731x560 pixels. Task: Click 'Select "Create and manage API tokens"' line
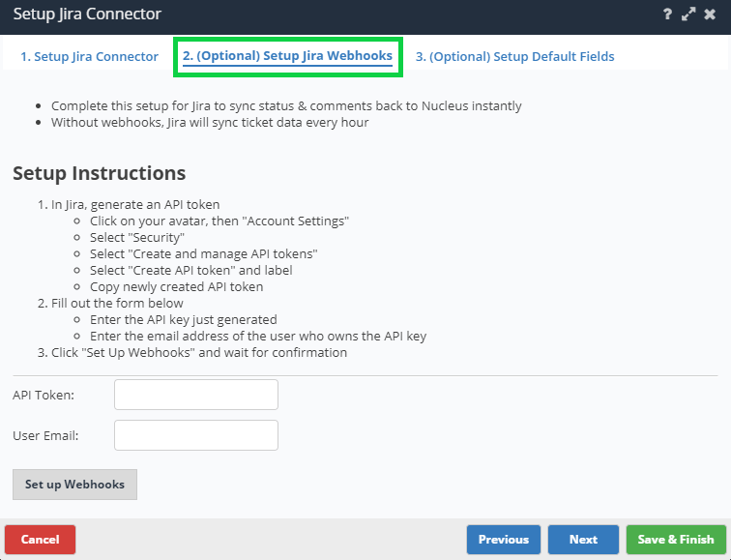click(x=204, y=253)
